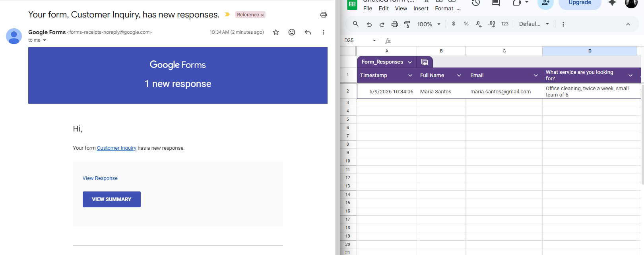Expand the Meet call dropdown arrow
Screen dimensions: 644x255
[527, 2]
